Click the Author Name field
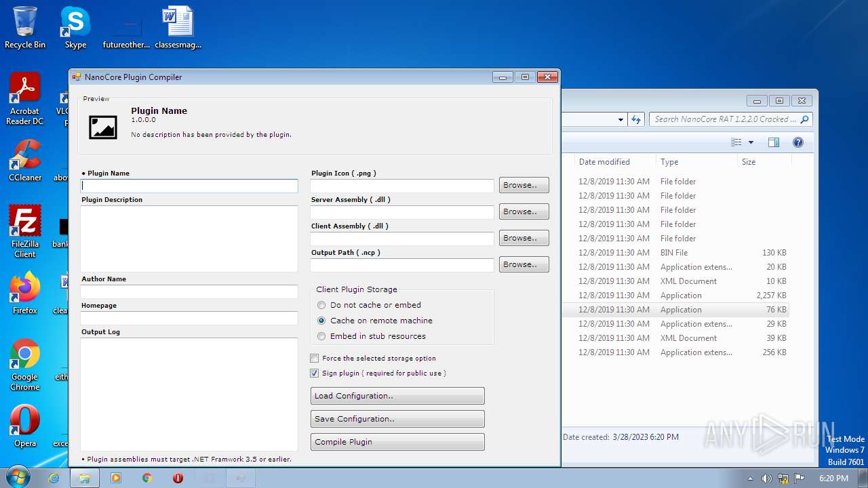Viewport: 868px width, 488px height. coord(189,291)
